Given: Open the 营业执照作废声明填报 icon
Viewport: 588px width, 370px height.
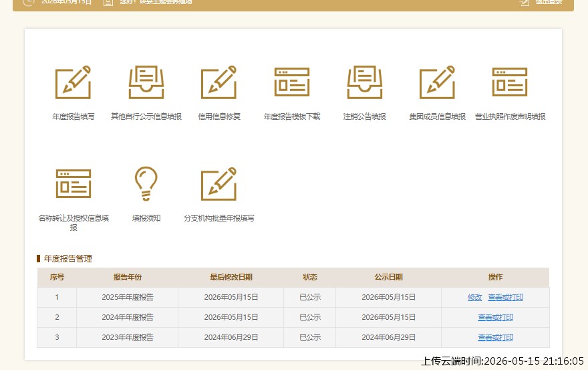Looking at the screenshot, I should point(510,82).
